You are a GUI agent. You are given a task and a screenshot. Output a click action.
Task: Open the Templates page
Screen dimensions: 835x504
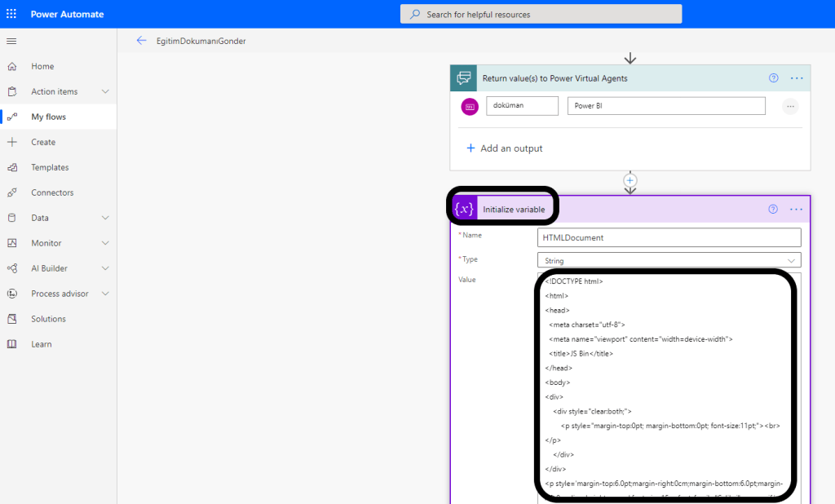pos(50,167)
